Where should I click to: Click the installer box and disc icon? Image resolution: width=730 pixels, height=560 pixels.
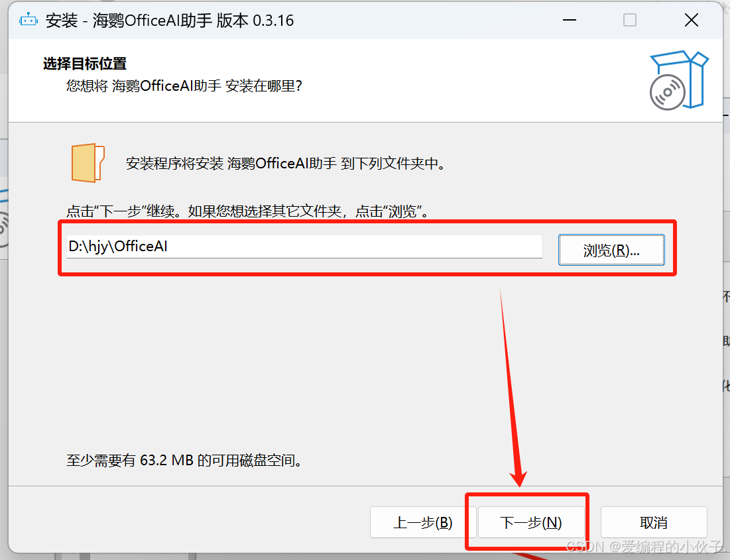[679, 80]
